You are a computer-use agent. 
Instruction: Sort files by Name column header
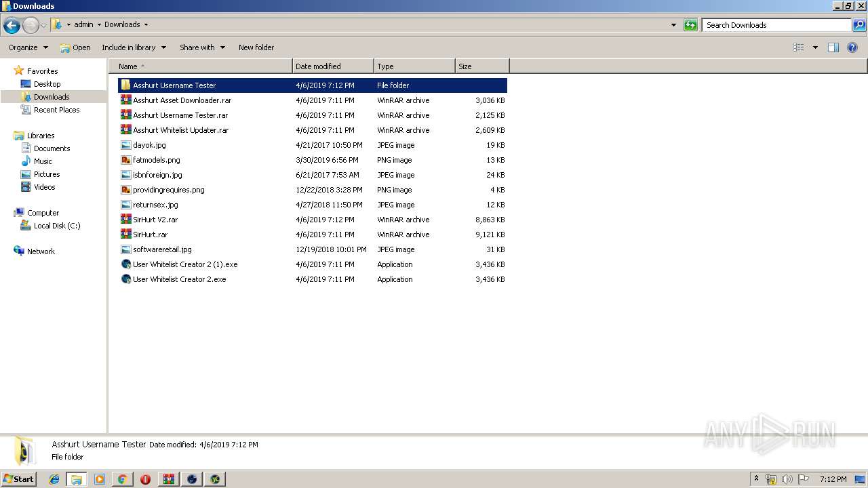(201, 66)
